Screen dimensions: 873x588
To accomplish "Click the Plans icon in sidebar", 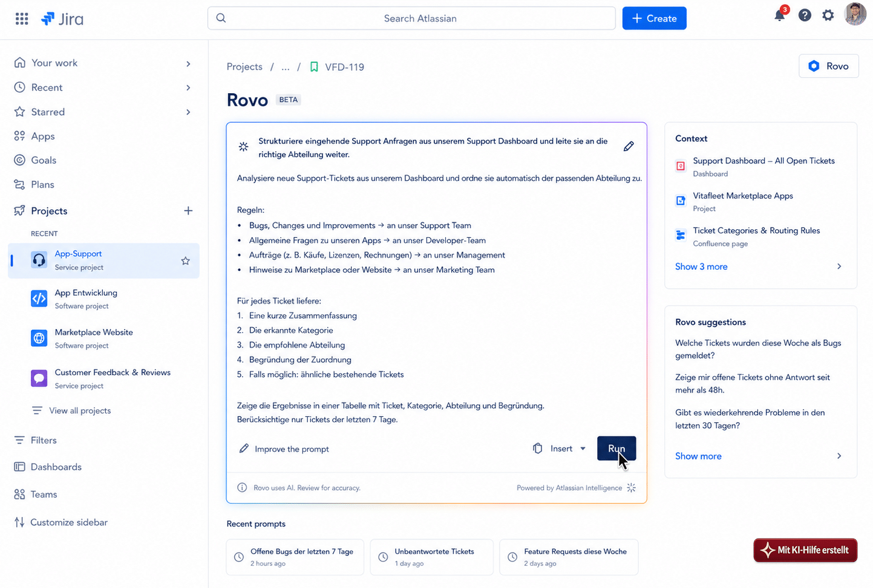I will point(20,185).
